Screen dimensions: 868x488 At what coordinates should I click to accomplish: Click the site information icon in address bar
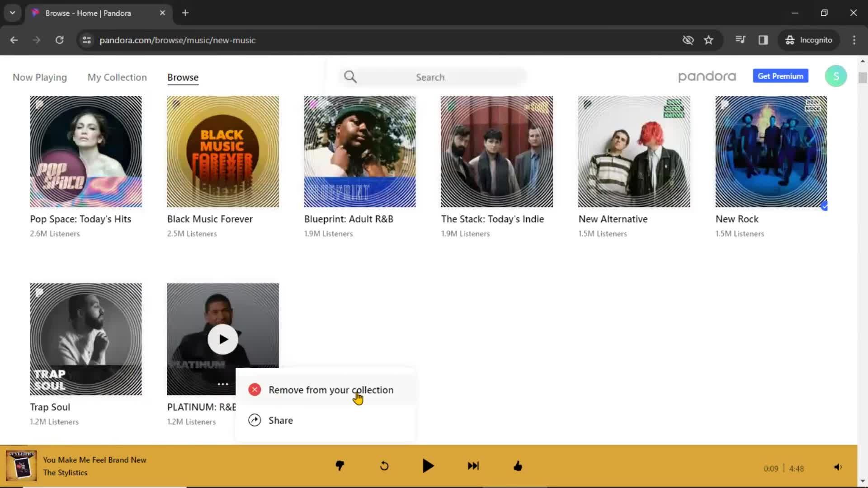tap(86, 40)
